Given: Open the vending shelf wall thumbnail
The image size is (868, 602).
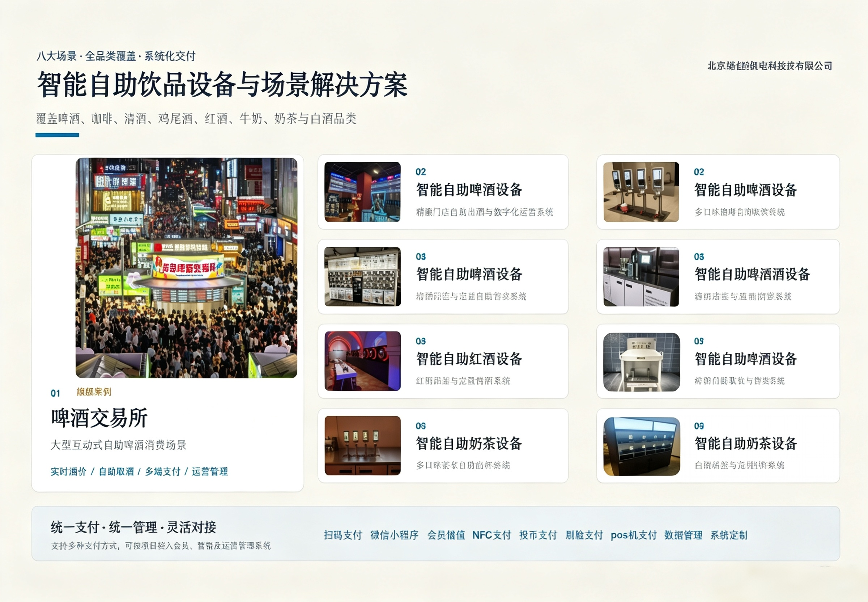Looking at the screenshot, I should pos(362,276).
